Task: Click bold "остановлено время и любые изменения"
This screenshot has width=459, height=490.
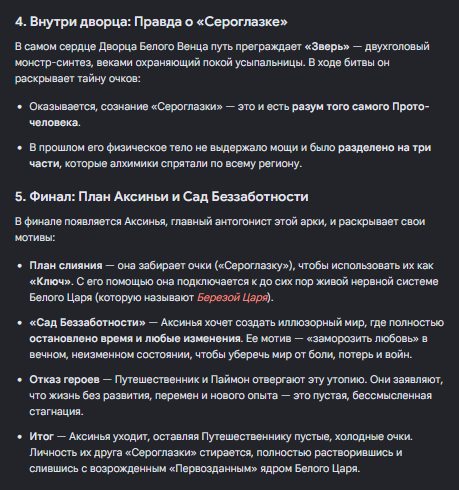Action: [x=135, y=339]
